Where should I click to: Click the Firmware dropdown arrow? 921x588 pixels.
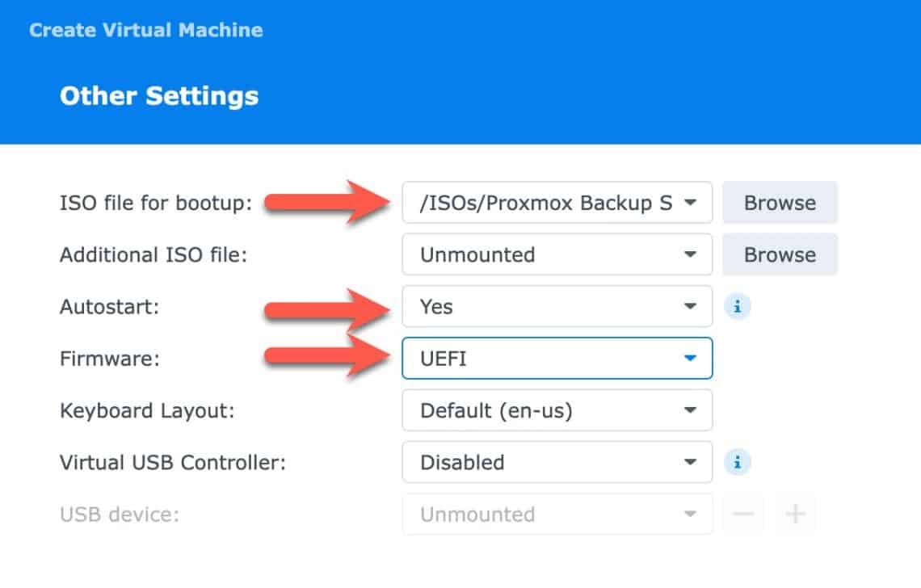coord(690,359)
